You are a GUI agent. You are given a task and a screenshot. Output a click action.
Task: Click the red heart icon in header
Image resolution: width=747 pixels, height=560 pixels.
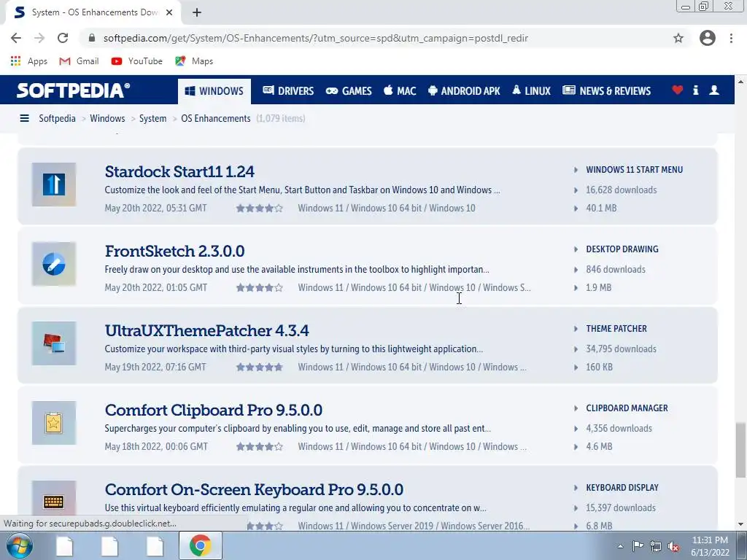click(678, 90)
